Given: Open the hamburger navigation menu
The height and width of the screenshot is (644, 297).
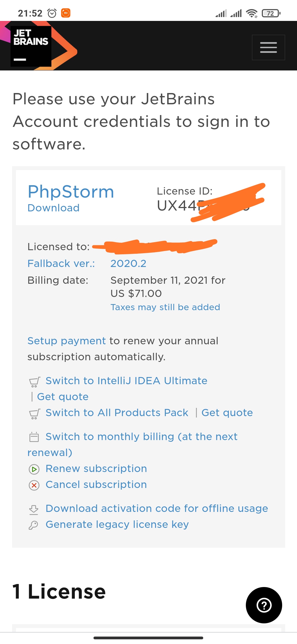Looking at the screenshot, I should 268,47.
